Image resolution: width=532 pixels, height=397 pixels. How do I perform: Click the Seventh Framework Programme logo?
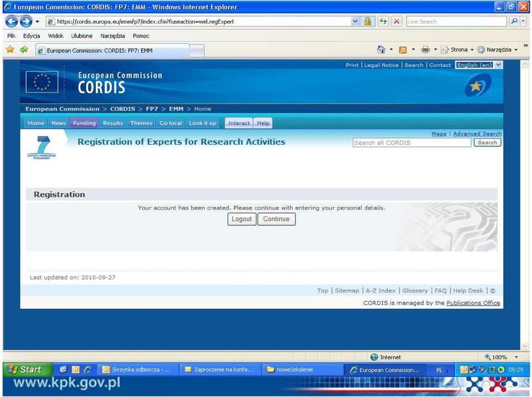click(42, 148)
